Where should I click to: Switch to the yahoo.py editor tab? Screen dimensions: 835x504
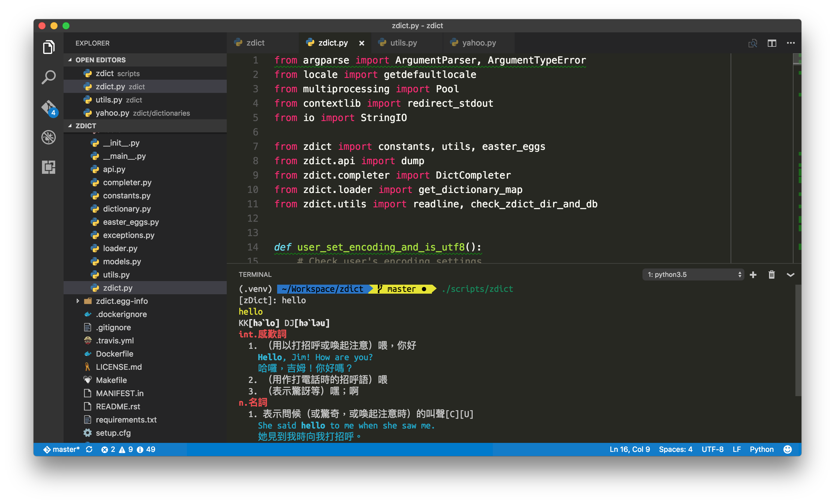click(x=479, y=43)
